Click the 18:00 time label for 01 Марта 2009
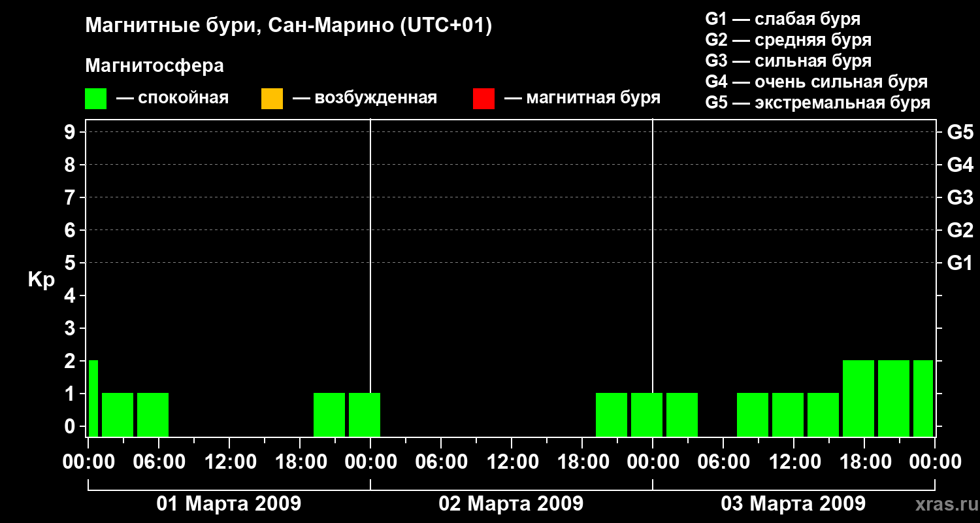 pos(300,462)
